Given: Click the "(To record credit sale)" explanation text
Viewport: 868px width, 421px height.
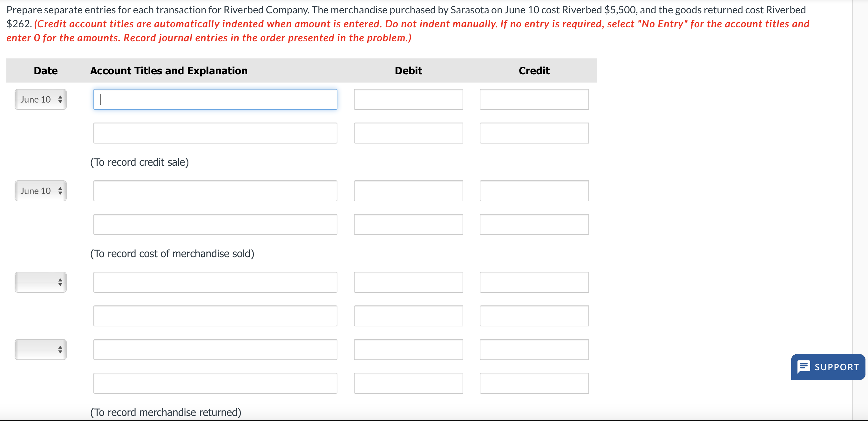Looking at the screenshot, I should tap(139, 162).
